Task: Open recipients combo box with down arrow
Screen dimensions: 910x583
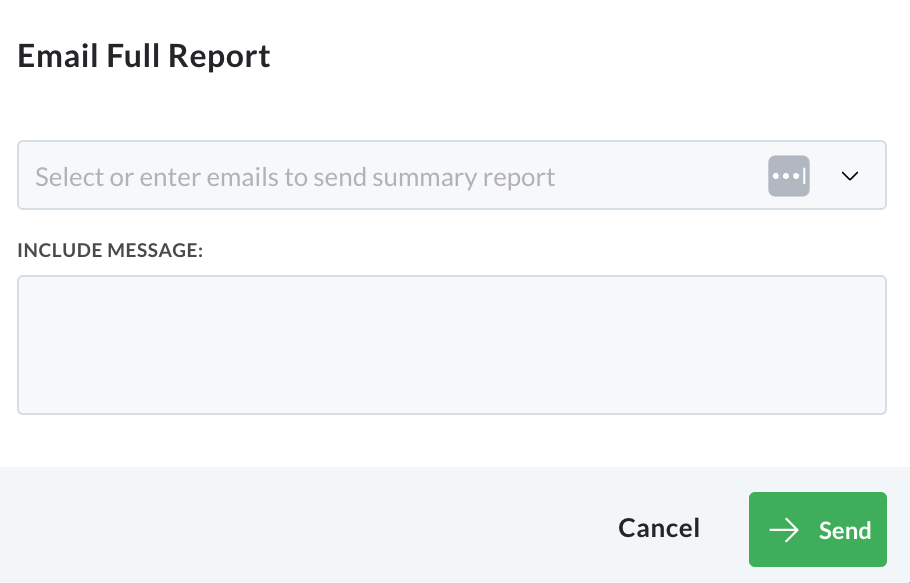Action: pyautogui.click(x=850, y=176)
